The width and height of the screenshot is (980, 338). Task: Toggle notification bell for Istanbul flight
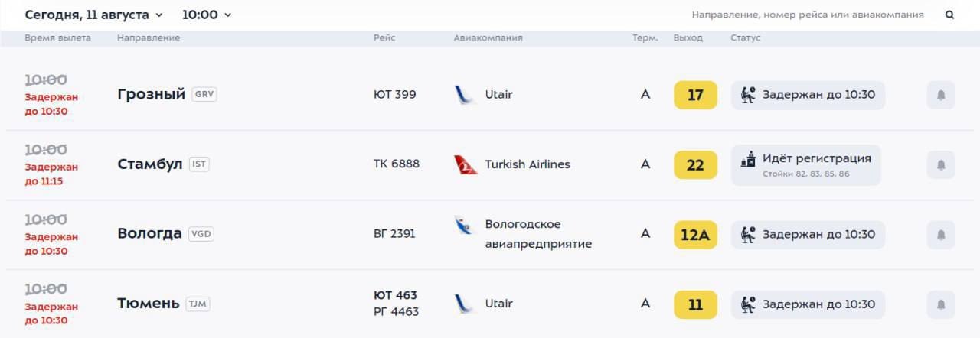(941, 164)
